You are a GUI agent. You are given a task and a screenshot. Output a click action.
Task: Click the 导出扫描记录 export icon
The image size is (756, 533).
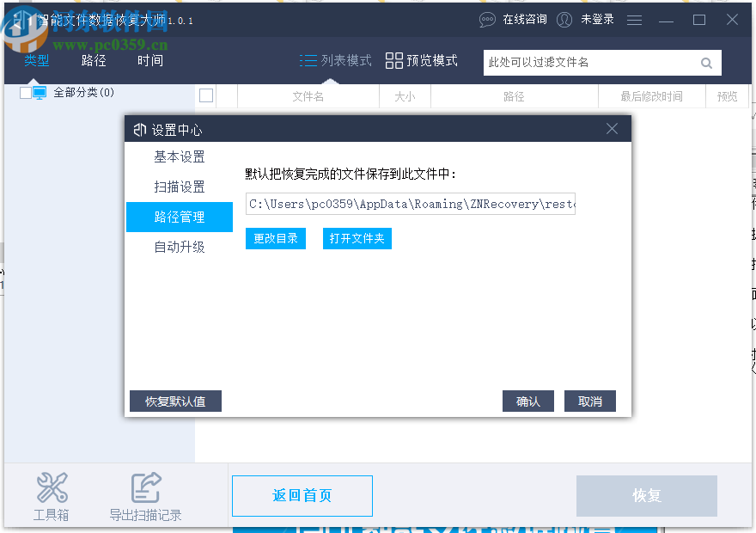[146, 487]
